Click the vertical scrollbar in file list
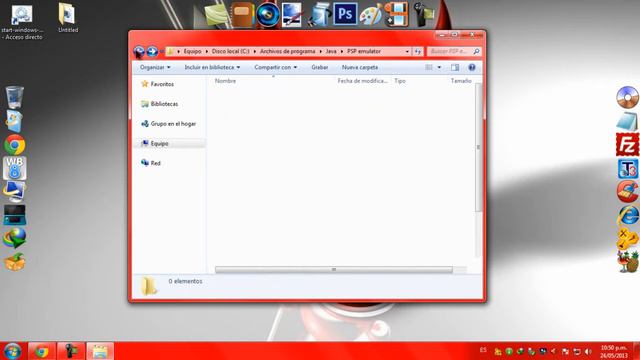The height and width of the screenshot is (360, 640). (x=478, y=147)
